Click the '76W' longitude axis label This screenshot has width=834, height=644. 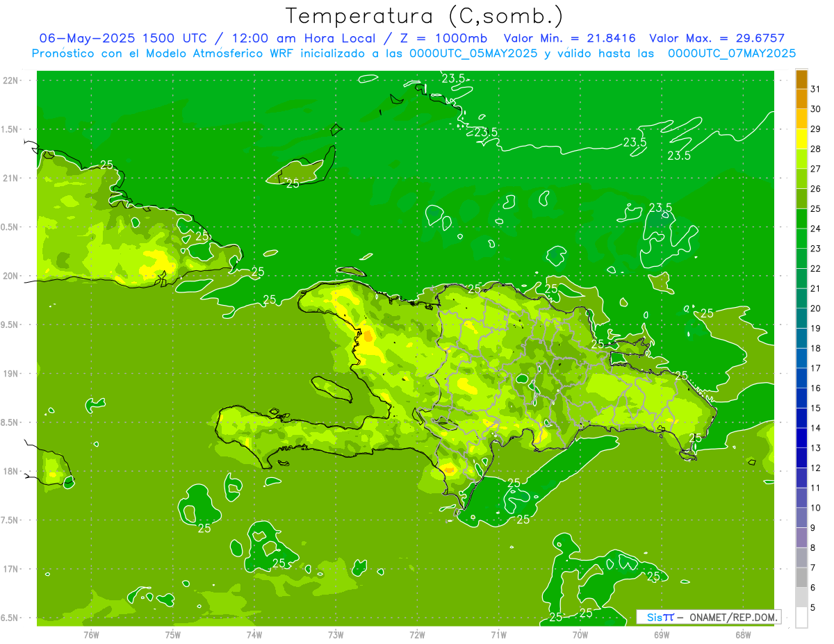(91, 634)
